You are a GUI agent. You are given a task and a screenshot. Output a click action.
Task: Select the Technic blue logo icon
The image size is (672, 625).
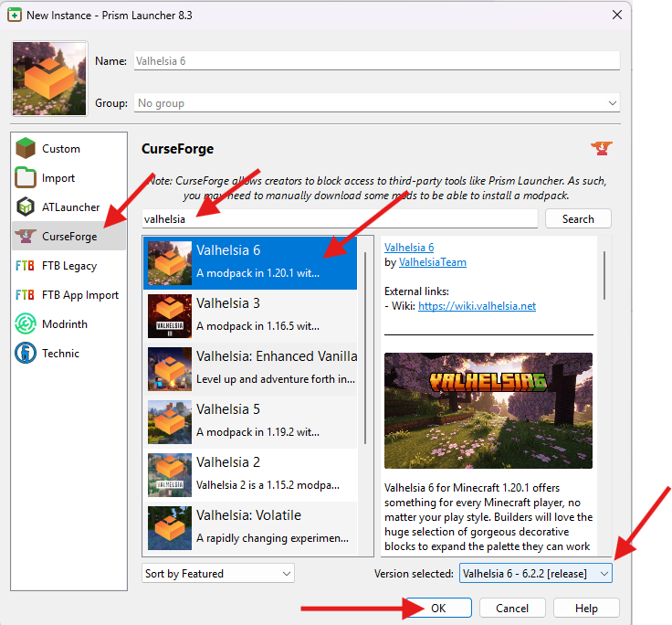(26, 353)
